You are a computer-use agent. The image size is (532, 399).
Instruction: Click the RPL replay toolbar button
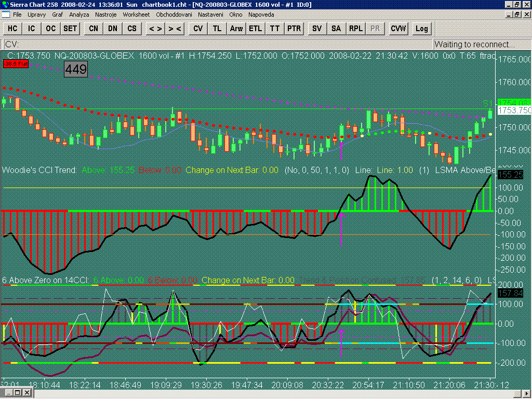(x=356, y=29)
